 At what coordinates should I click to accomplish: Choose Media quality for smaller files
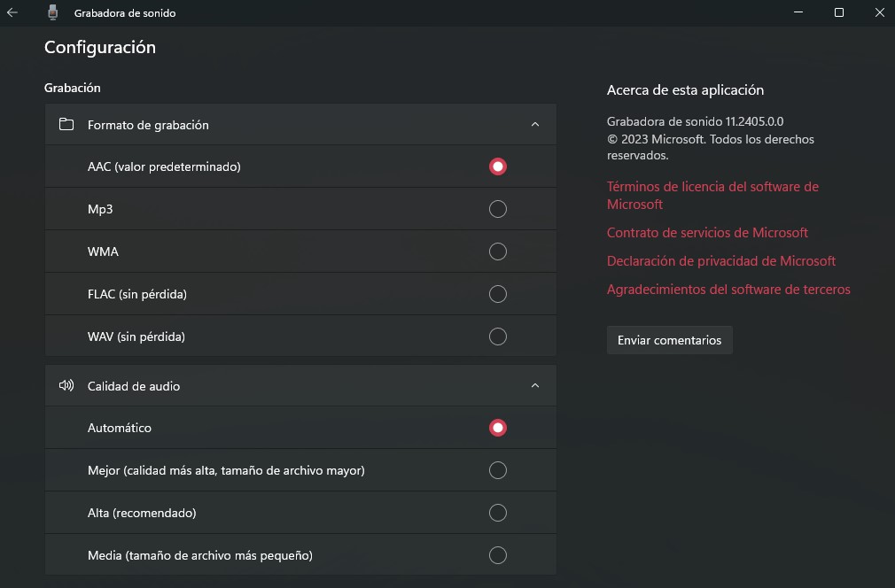(x=498, y=555)
